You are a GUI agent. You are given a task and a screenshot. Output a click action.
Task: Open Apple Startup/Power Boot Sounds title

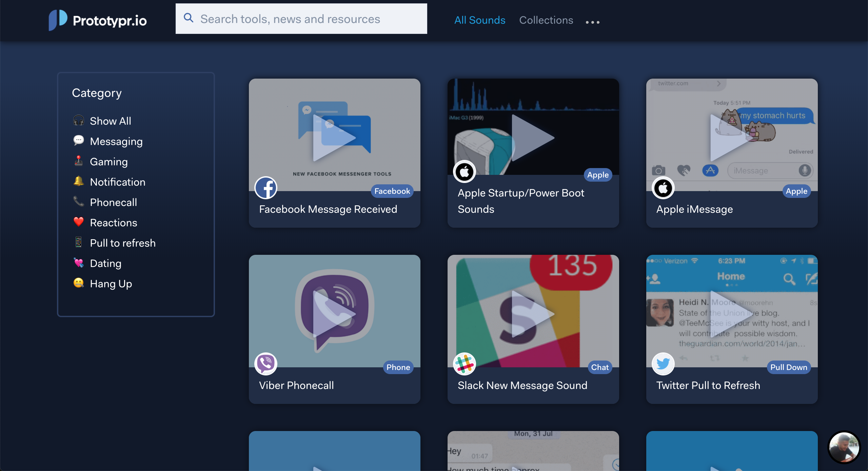coord(521,201)
